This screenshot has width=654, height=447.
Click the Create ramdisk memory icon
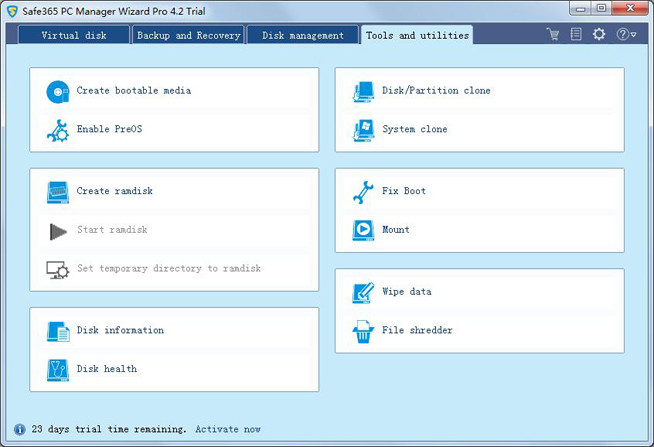[58, 192]
